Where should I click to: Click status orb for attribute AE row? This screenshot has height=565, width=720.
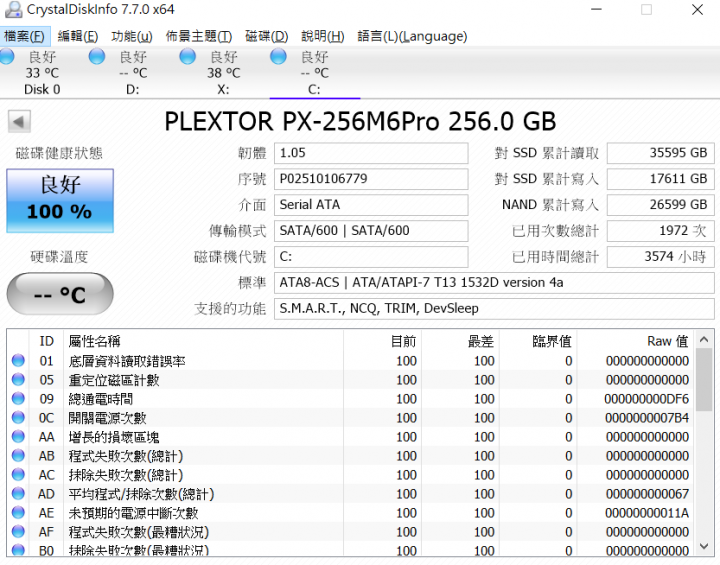coord(18,513)
